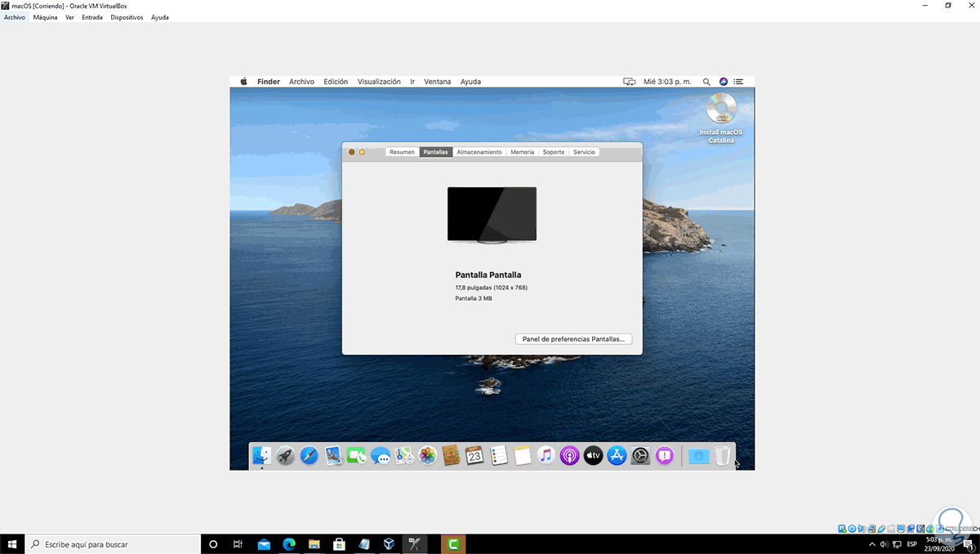The height and width of the screenshot is (554, 980).
Task: Switch to the Soporte tab
Action: pos(554,152)
